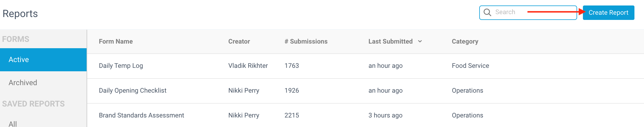Sort by the Creator column header
Image resolution: width=644 pixels, height=127 pixels.
pyautogui.click(x=239, y=42)
